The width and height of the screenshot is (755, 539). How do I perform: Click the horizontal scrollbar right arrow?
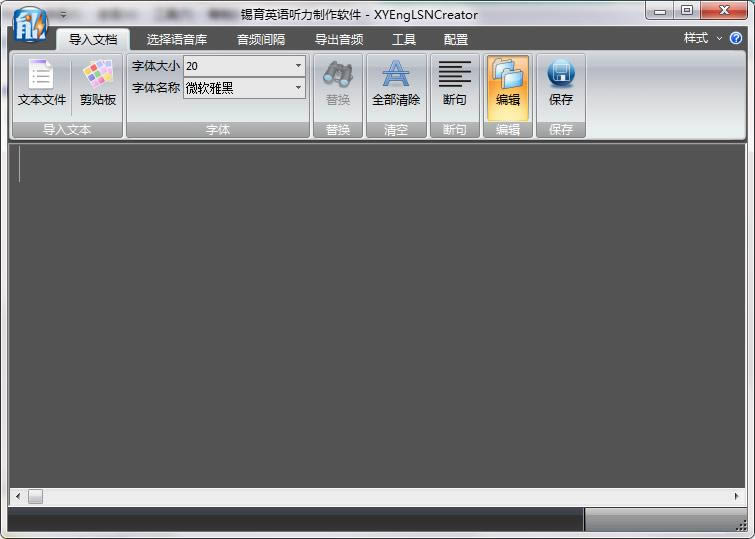click(x=736, y=496)
